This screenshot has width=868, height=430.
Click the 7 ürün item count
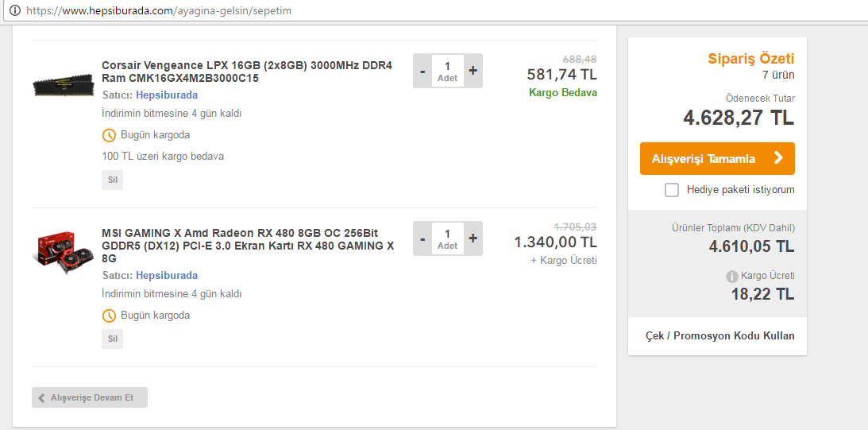click(x=778, y=75)
